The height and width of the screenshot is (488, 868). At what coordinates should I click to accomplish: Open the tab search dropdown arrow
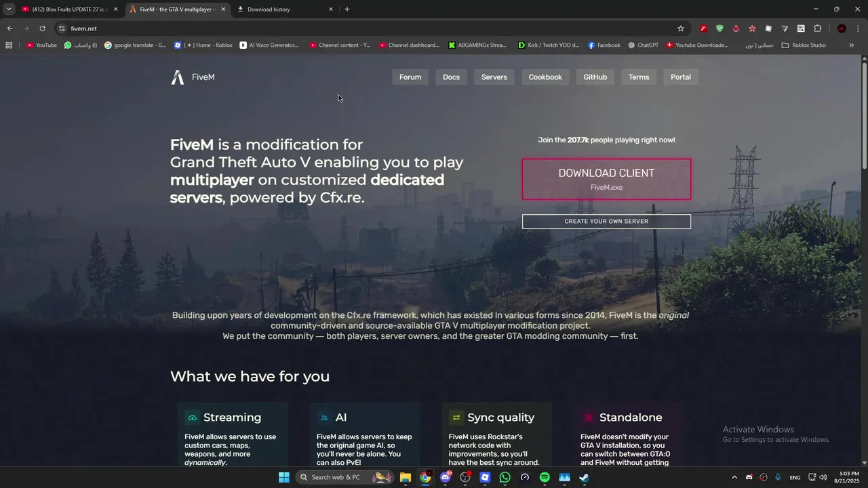click(x=9, y=9)
